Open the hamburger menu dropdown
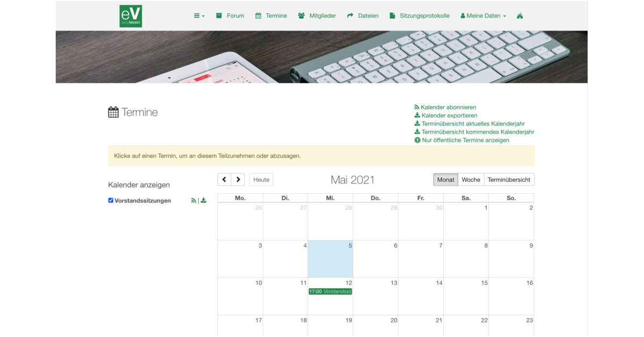The height and width of the screenshot is (337, 644). tap(199, 16)
